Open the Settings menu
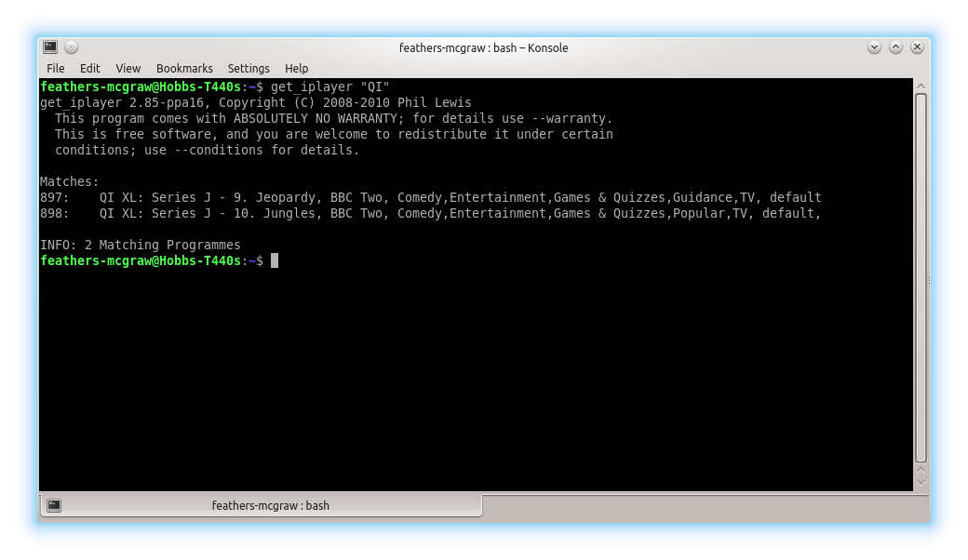Viewport: 968px width, 560px height. coord(249,69)
